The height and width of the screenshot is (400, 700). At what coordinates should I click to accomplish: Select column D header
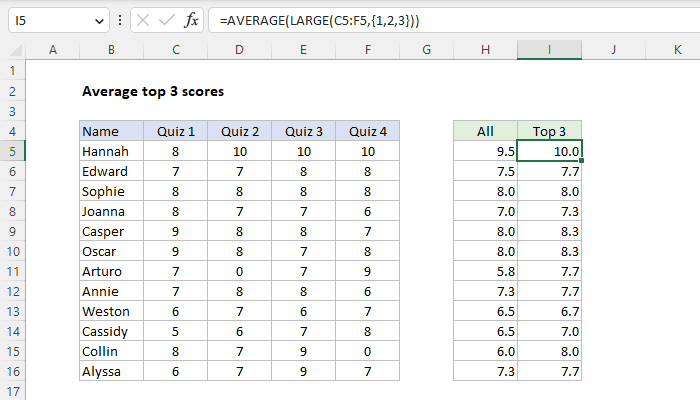(239, 50)
